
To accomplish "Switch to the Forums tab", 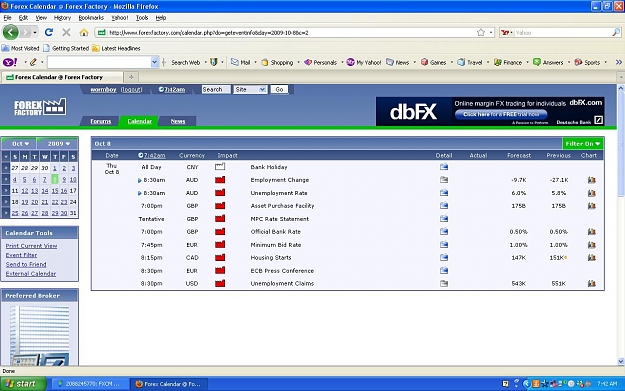I will [100, 121].
